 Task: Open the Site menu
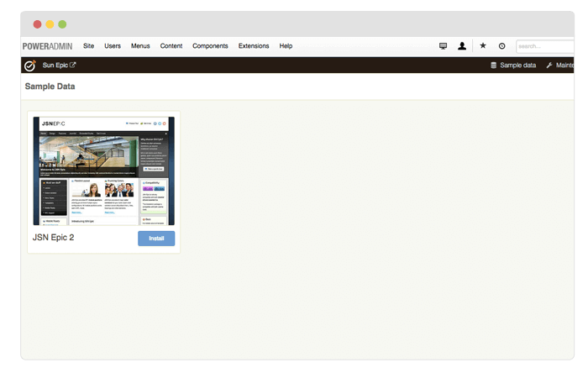click(89, 46)
